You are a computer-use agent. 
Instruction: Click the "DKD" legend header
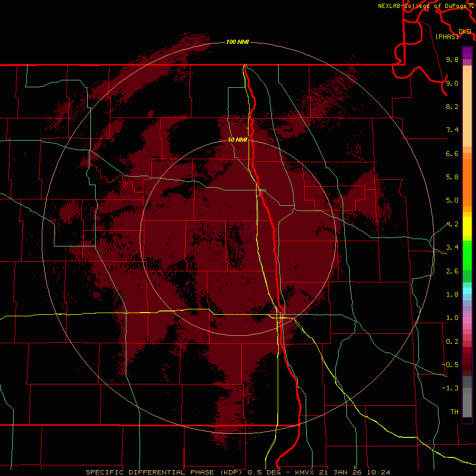tap(465, 31)
